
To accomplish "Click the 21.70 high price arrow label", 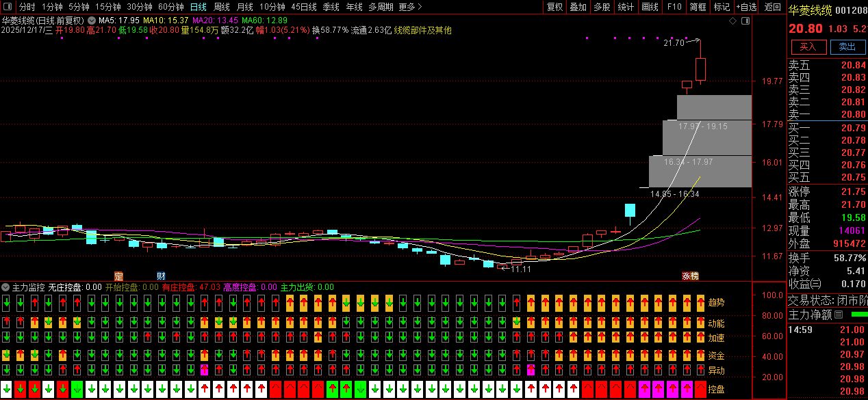I will 674,43.
